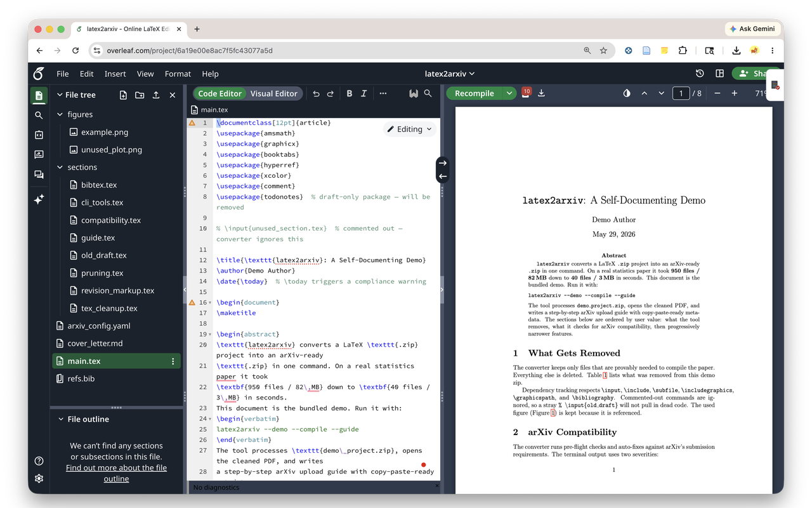The height and width of the screenshot is (508, 812).
Task: Create a new file in file tree
Action: coord(123,95)
